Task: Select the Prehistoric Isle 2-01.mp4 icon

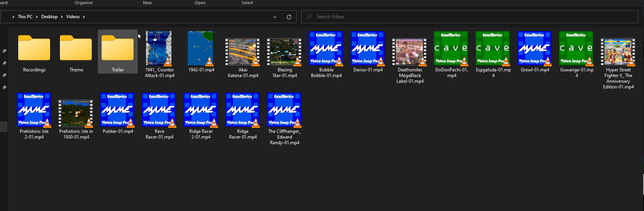Action: point(34,110)
